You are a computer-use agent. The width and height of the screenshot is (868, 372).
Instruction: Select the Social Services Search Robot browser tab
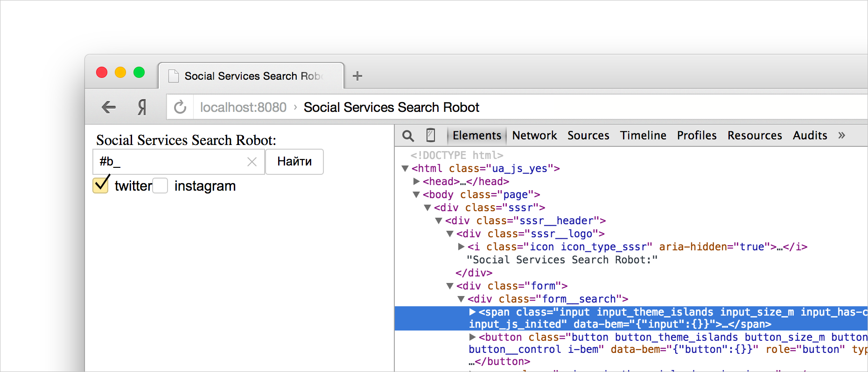tap(252, 76)
